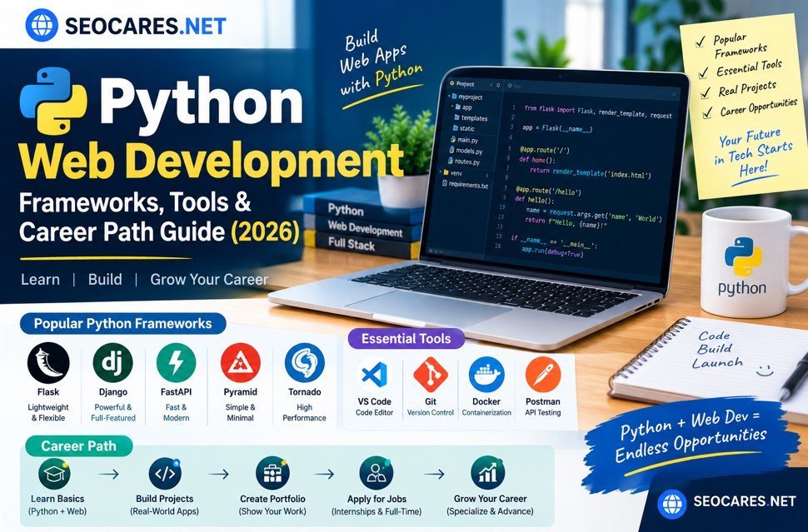Screen dimensions: 808x532
Task: Open the bottom-right SEOCARES.NET site name
Action: pyautogui.click(x=745, y=501)
